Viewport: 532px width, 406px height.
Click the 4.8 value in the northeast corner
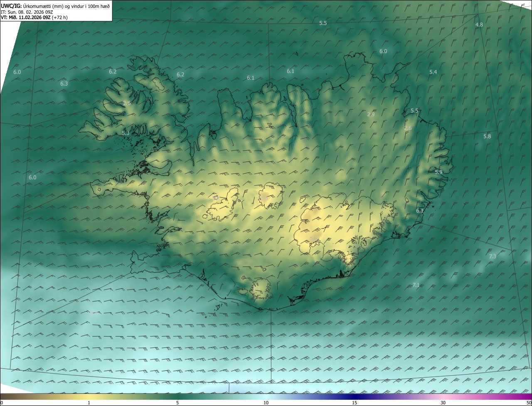click(479, 24)
